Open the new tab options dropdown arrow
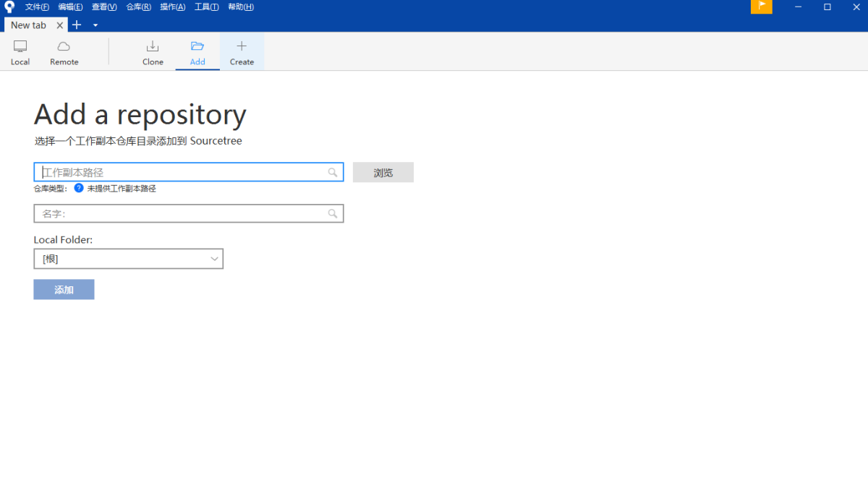The height and width of the screenshot is (501, 868). coord(95,25)
